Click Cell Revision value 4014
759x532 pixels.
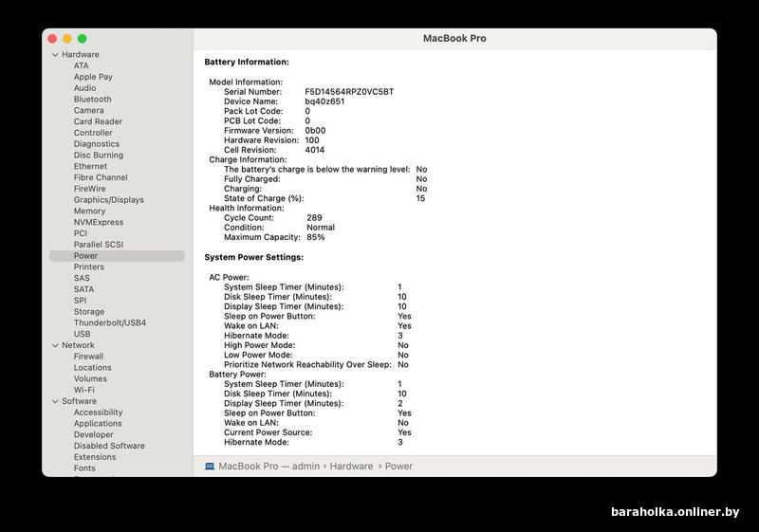point(315,150)
